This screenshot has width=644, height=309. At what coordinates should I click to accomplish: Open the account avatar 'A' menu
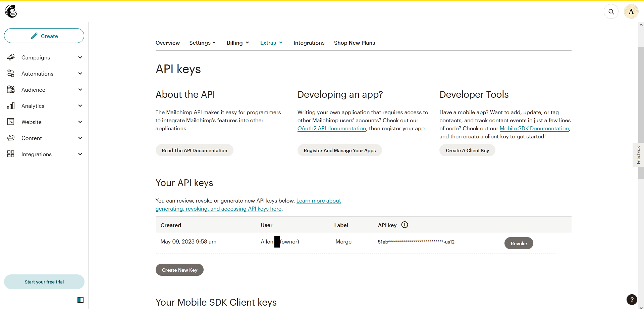pos(631,12)
